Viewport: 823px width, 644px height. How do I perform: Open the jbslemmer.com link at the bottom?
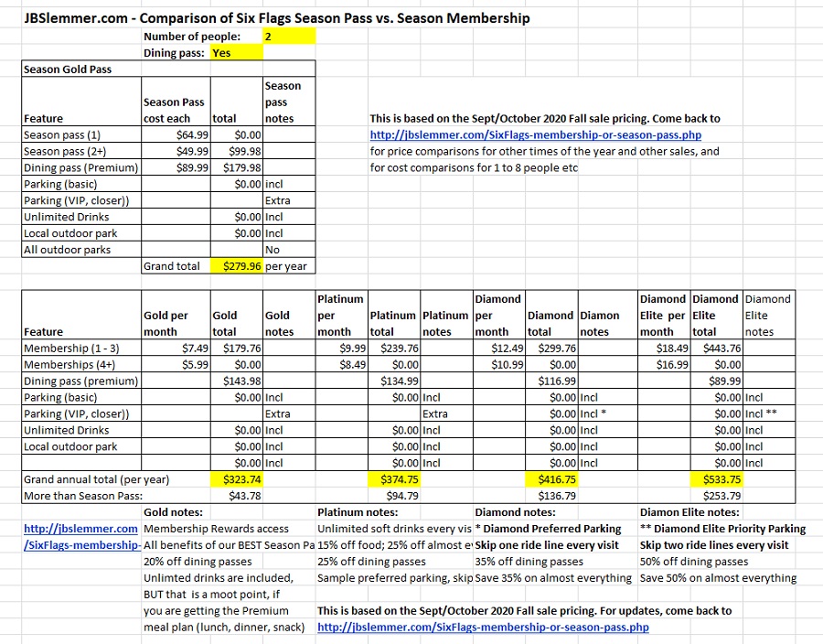tap(483, 628)
